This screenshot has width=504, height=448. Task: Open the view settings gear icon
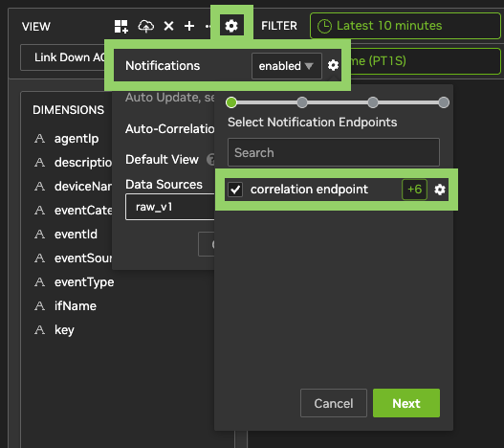click(x=231, y=26)
